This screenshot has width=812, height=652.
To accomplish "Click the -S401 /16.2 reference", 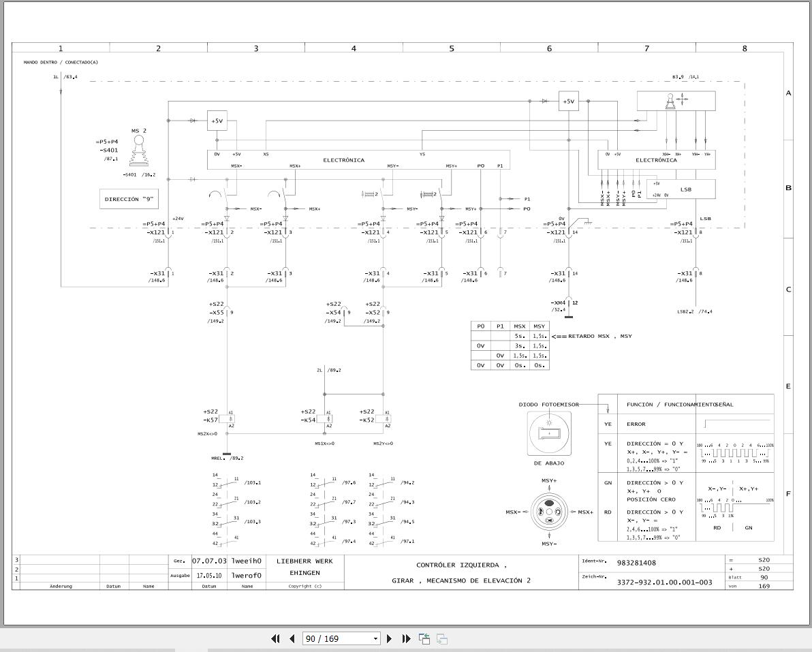I will [x=139, y=175].
